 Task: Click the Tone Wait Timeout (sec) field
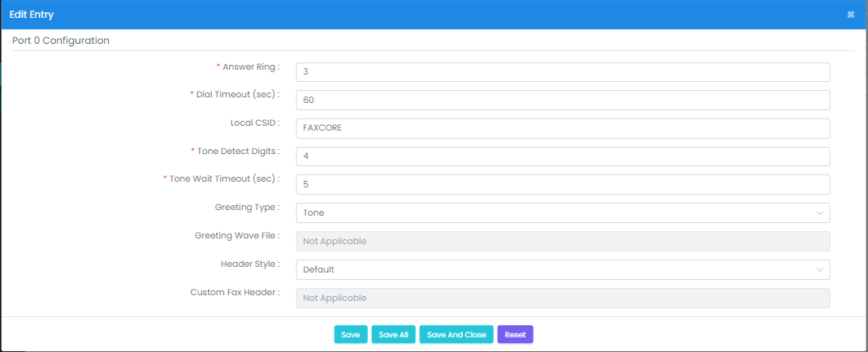[x=563, y=185]
